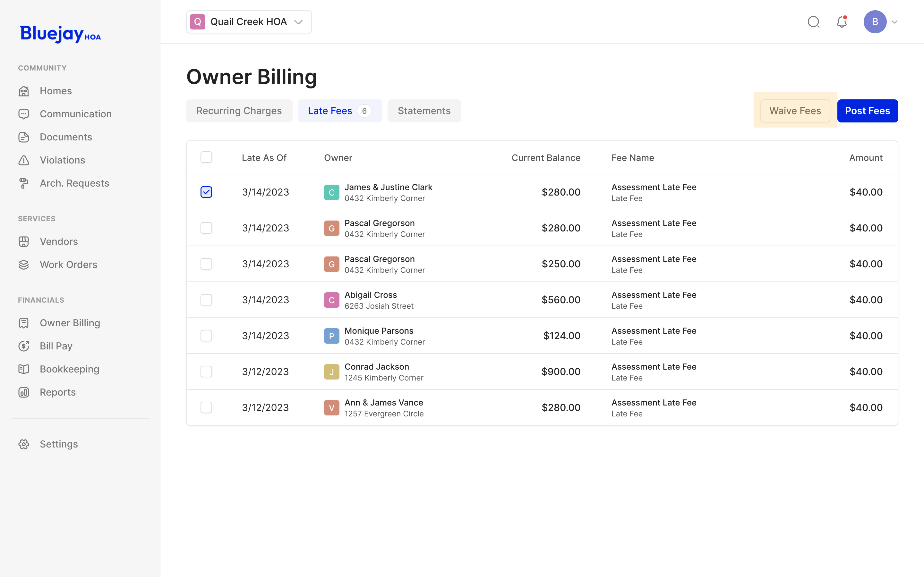Uncheck the James & Justine Clark row
Viewport: 924px width, 577px height.
[x=206, y=192]
